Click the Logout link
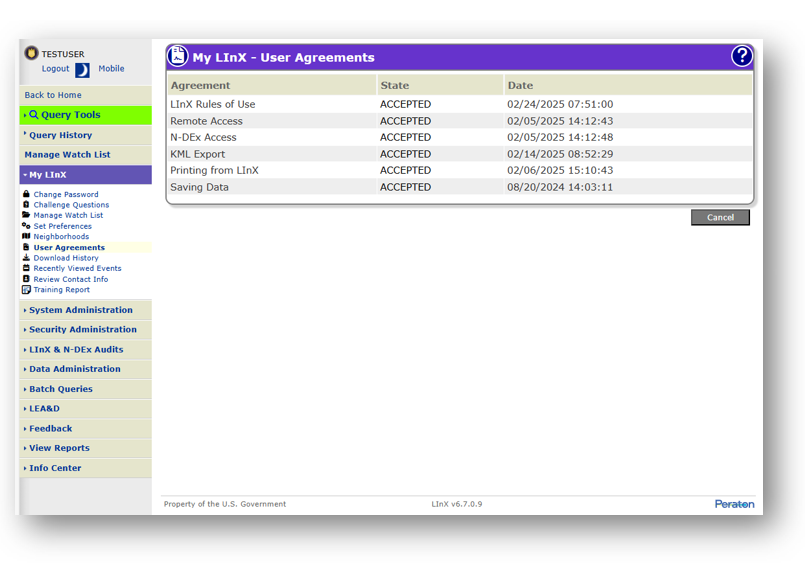Viewport: 805px width, 563px height. coord(56,69)
